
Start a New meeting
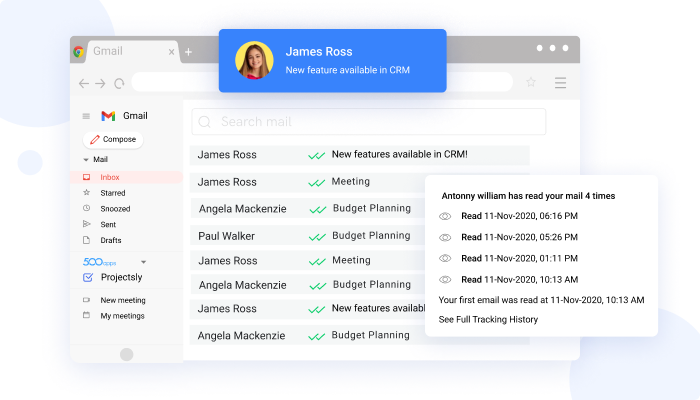[x=123, y=300]
